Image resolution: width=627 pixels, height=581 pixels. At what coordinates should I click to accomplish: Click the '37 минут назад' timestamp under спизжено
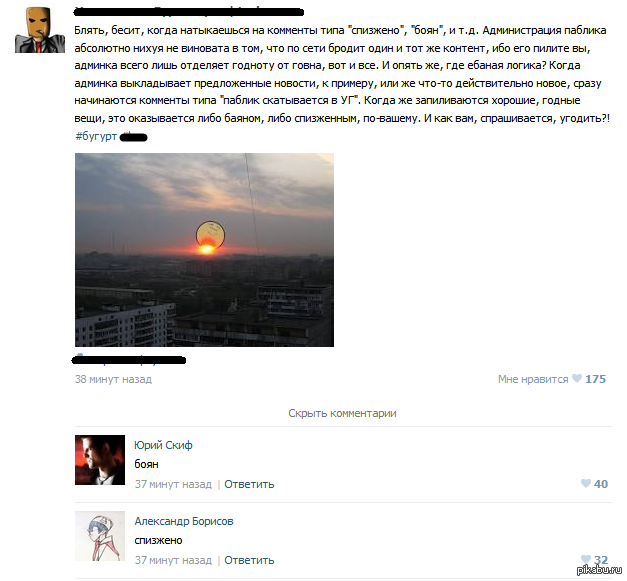tap(173, 560)
